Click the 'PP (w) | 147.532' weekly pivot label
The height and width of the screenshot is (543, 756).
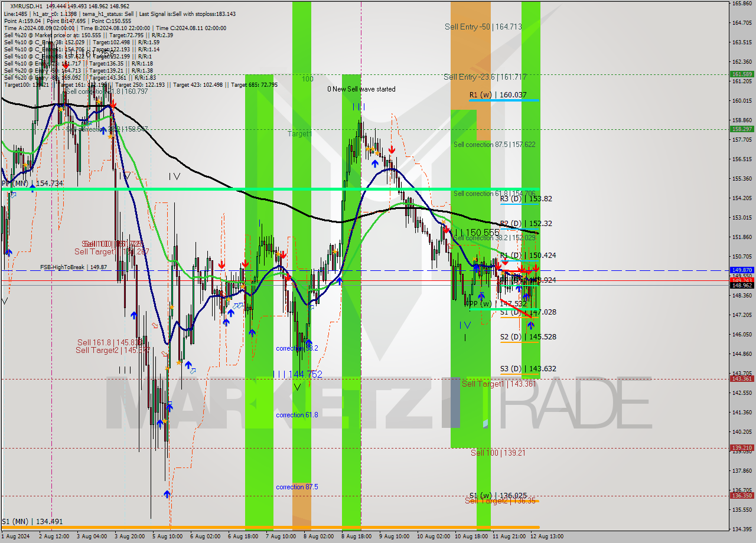click(x=498, y=304)
